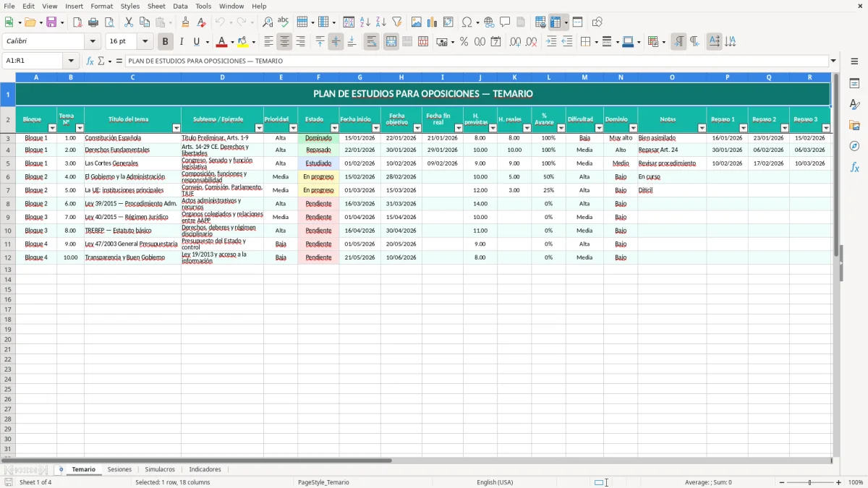The image size is (868, 488).
Task: Click the Copy icon
Action: coord(145,22)
